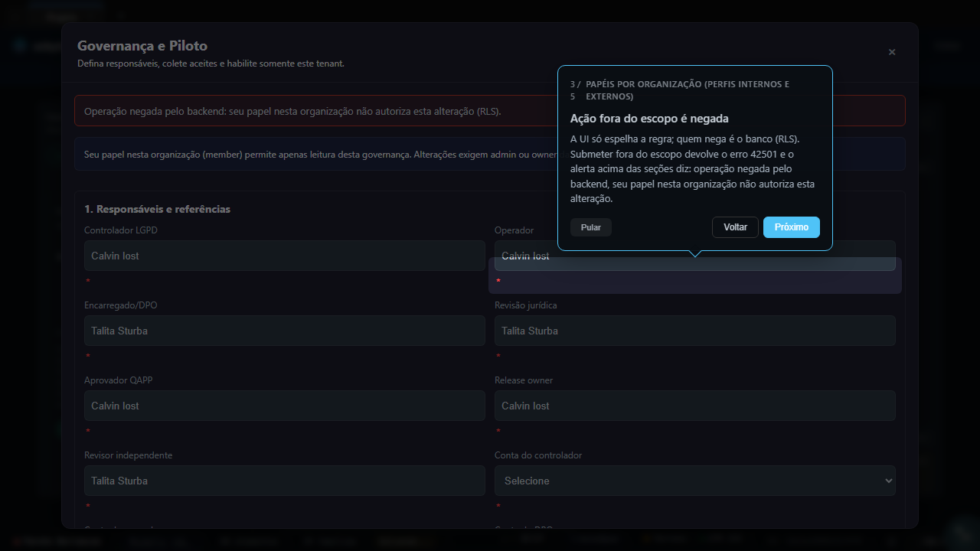Focus the Controlador LGPD input field
The height and width of the screenshot is (551, 980).
(x=285, y=256)
